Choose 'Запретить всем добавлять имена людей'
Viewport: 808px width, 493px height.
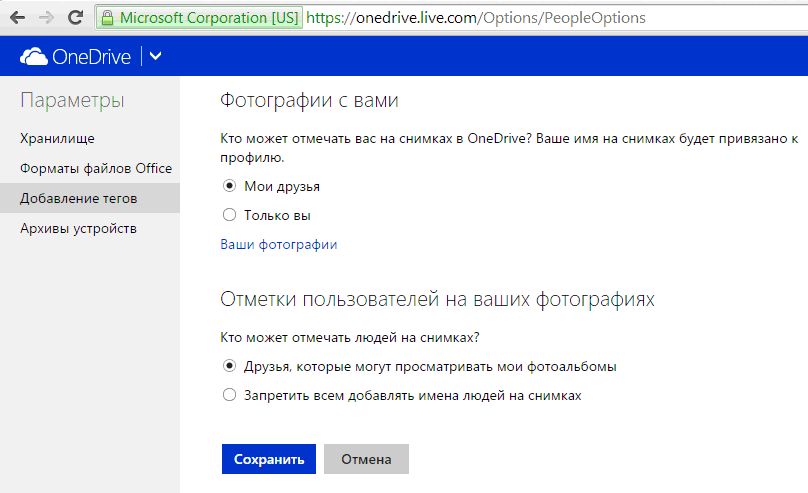(229, 395)
